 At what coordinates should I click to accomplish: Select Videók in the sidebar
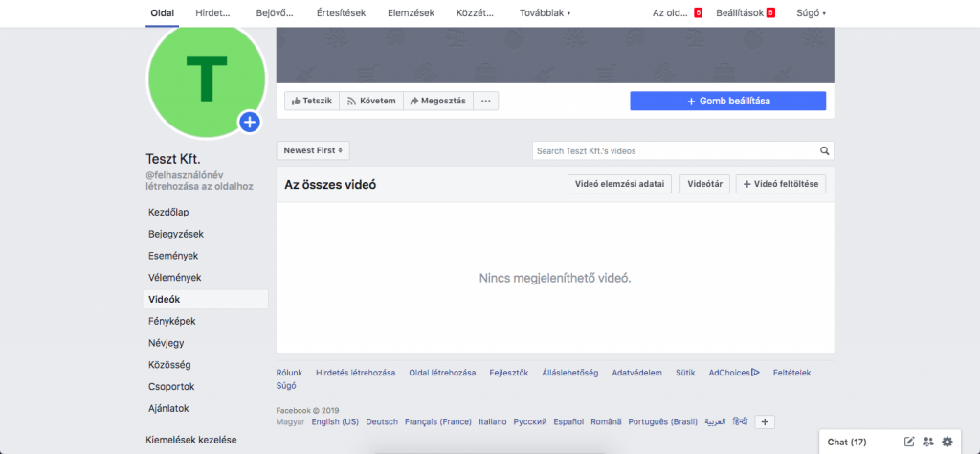click(x=206, y=300)
